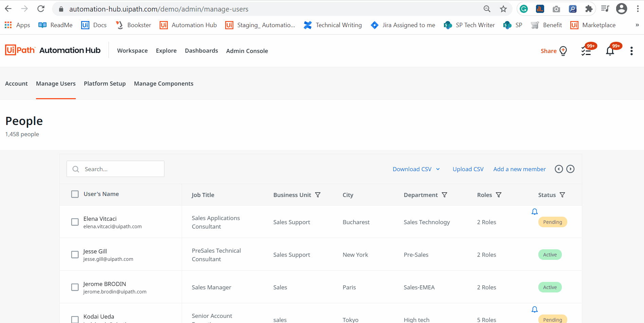Click the camera screenshot extension icon
Image resolution: width=644 pixels, height=323 pixels.
(x=556, y=9)
